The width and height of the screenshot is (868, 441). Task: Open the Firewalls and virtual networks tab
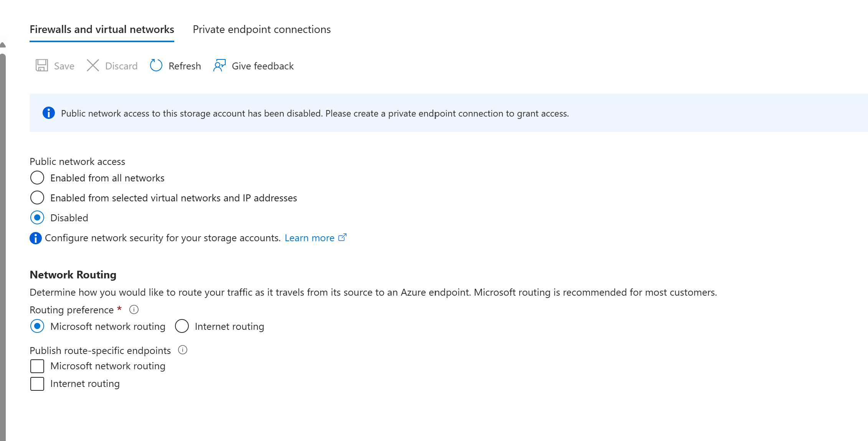point(102,30)
